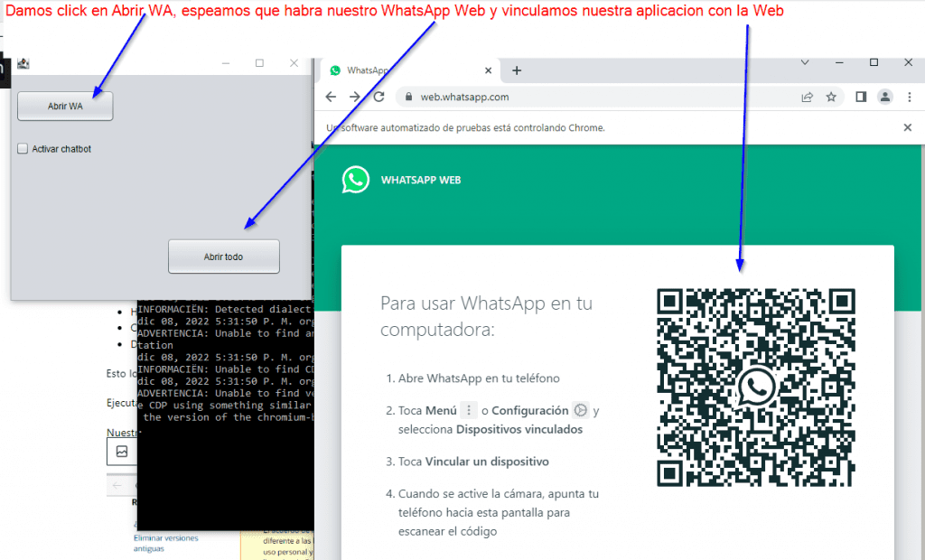This screenshot has height=560, width=925.
Task: Dismiss the automated software infobar
Action: [908, 127]
